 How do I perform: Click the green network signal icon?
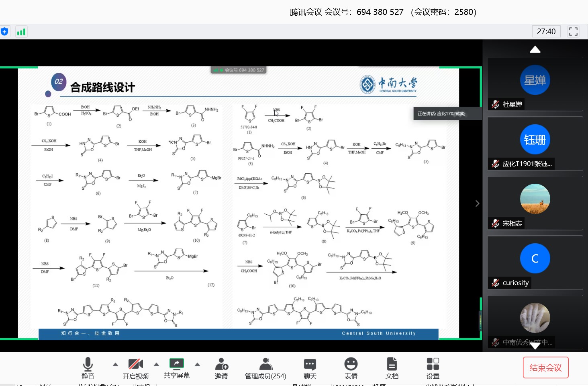pos(21,32)
